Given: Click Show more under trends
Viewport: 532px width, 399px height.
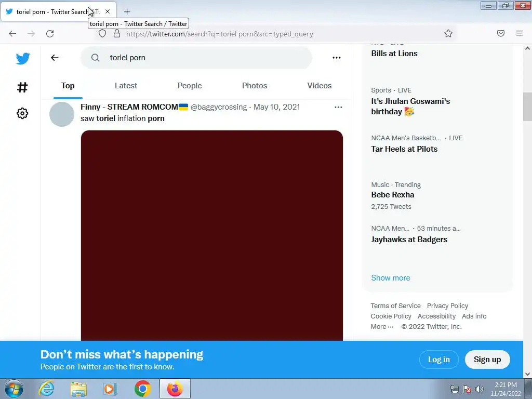Looking at the screenshot, I should click(x=391, y=278).
